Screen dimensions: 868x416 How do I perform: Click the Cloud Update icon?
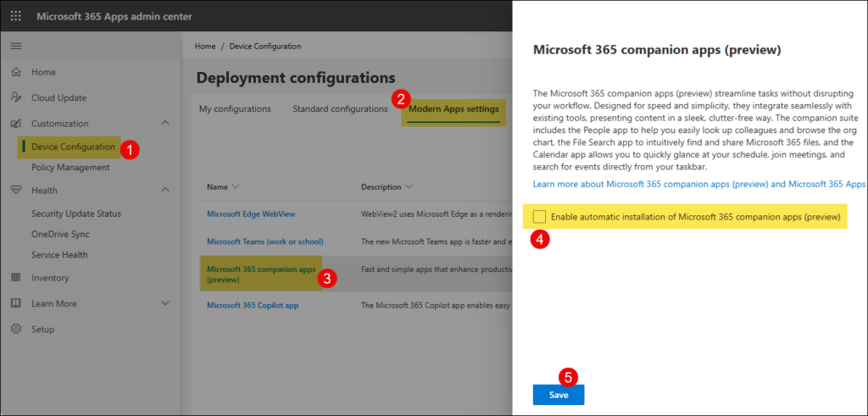coord(16,97)
